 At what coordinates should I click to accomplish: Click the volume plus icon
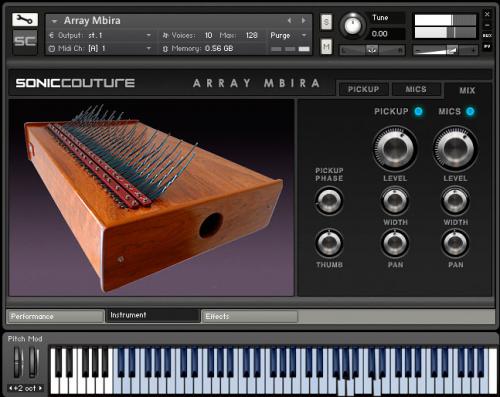click(x=473, y=51)
